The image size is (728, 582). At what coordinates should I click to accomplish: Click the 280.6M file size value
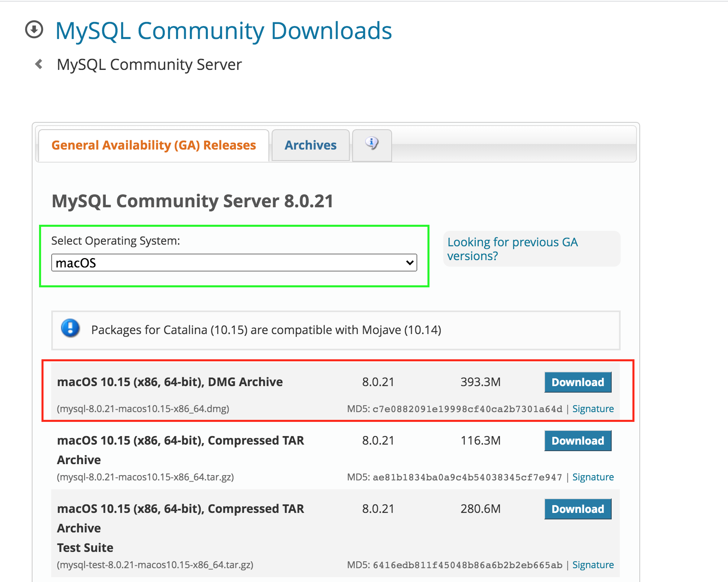tap(480, 509)
